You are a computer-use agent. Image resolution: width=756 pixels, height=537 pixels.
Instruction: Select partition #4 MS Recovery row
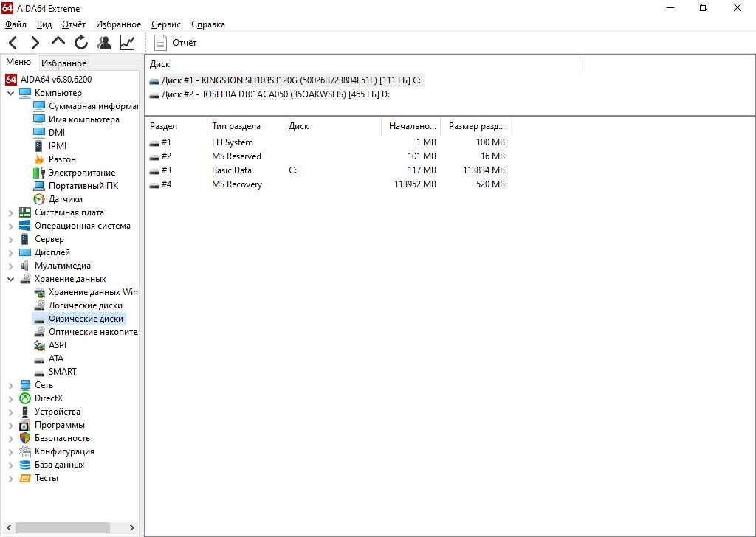[327, 184]
